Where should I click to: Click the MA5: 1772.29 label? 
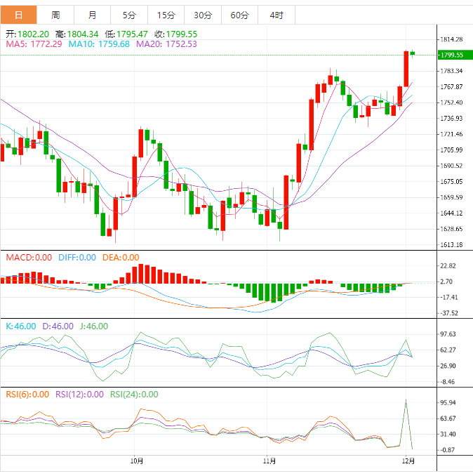tap(34, 44)
